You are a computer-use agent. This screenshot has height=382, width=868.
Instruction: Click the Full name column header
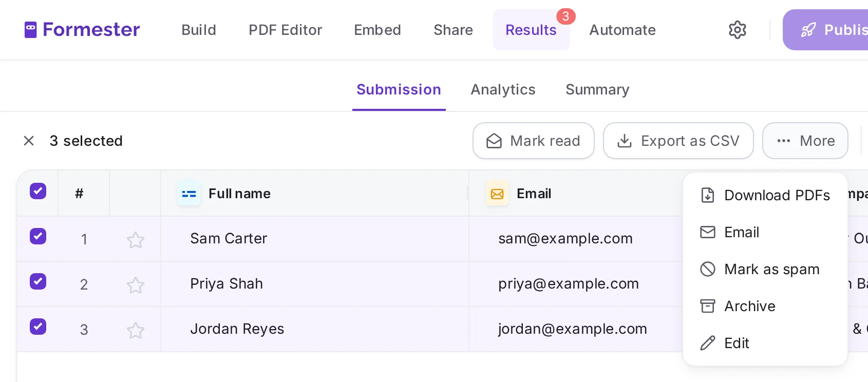click(315, 194)
